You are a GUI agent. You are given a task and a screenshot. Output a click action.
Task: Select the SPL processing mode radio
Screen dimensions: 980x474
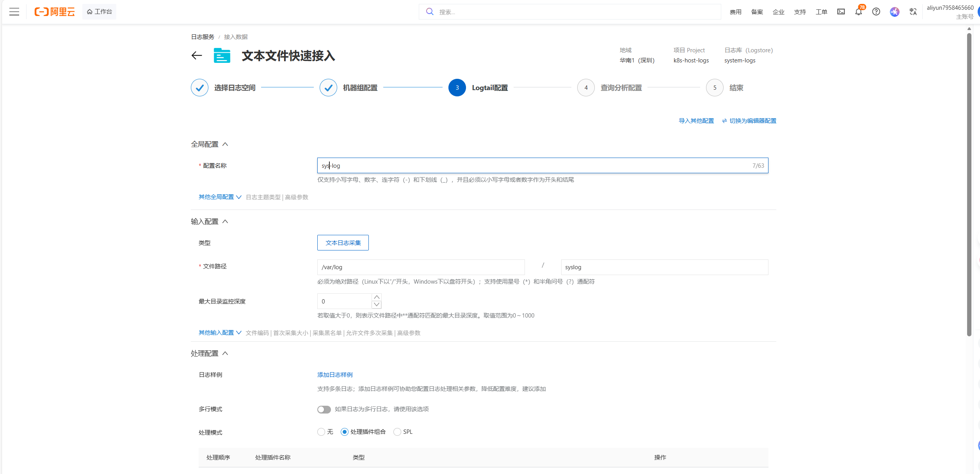(397, 432)
